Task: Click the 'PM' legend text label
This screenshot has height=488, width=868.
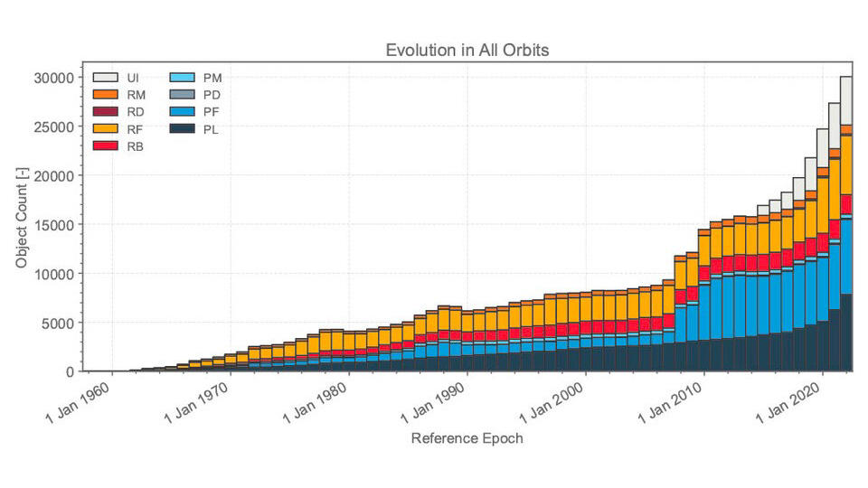Action: click(212, 78)
